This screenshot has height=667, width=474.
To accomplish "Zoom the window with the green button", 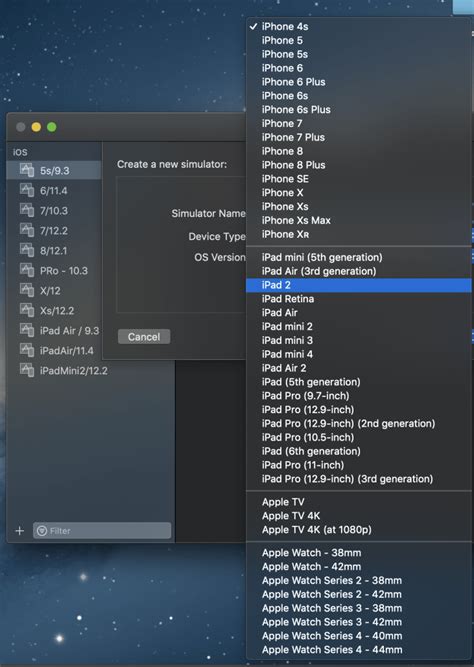I will click(x=51, y=127).
